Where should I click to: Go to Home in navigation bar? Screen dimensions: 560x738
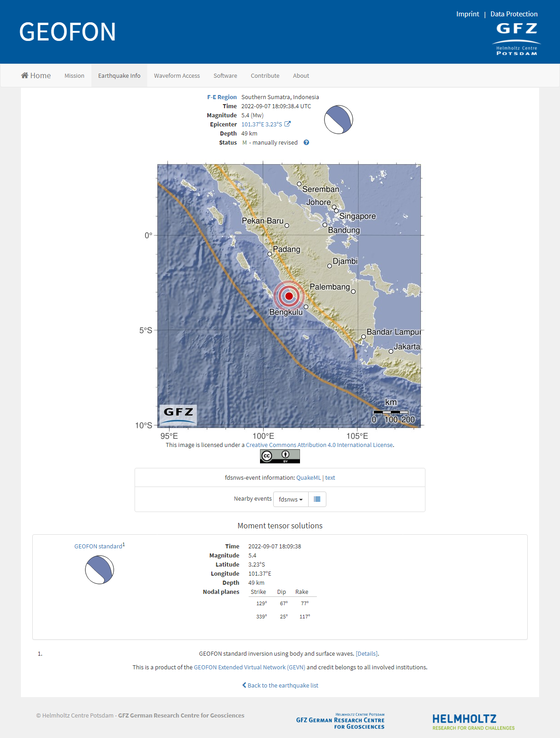pyautogui.click(x=36, y=75)
